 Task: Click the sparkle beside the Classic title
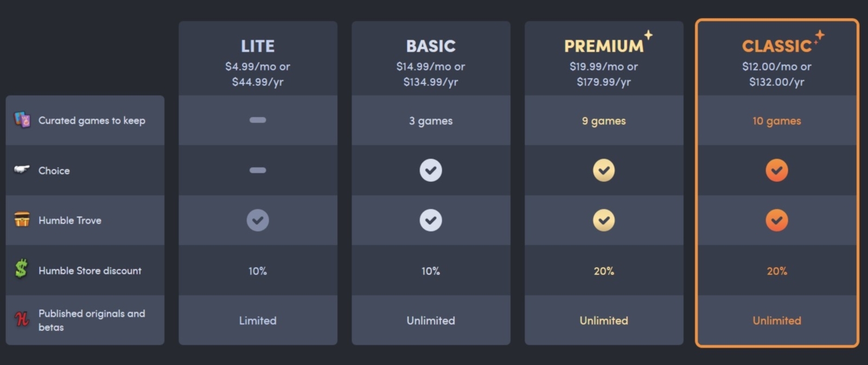(819, 36)
